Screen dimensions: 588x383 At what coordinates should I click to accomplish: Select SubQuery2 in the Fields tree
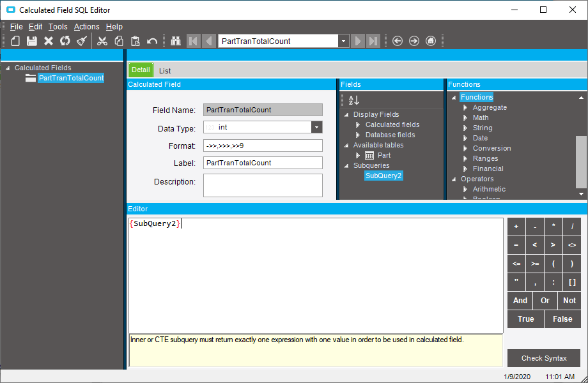(383, 176)
